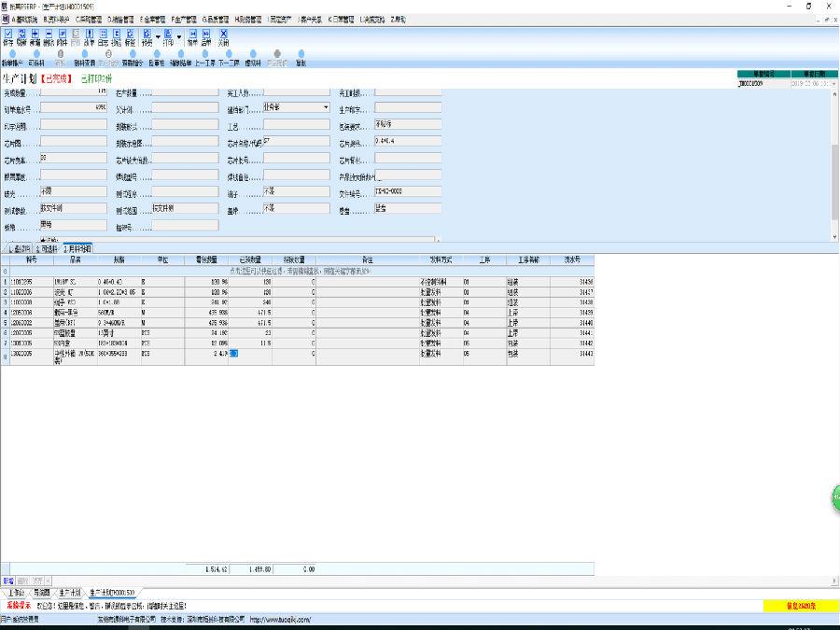
Task: Click the 打印 (Print) toolbar icon
Action: [x=168, y=37]
